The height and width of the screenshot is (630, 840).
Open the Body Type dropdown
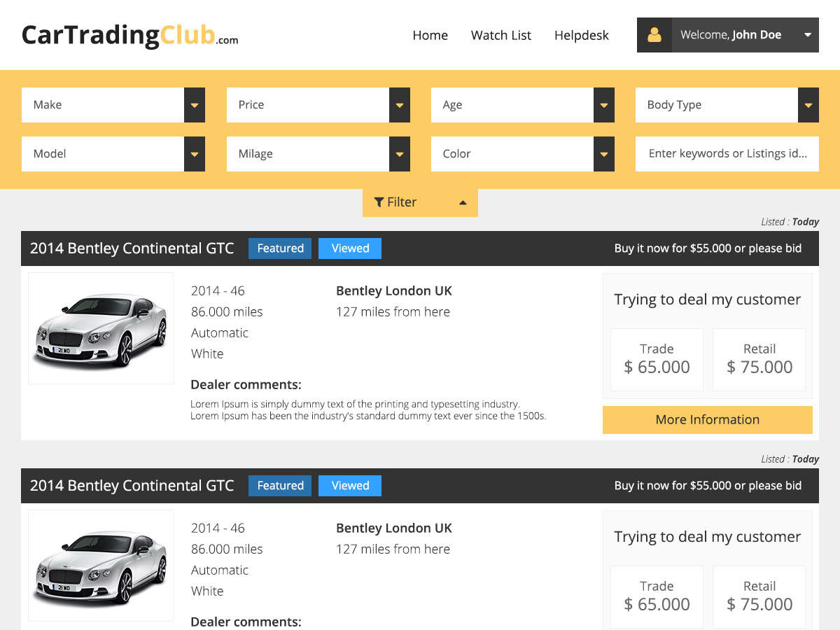[x=808, y=105]
